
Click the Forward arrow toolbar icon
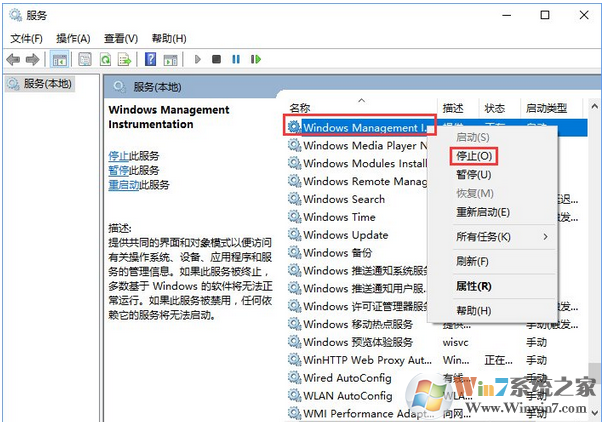click(x=32, y=60)
